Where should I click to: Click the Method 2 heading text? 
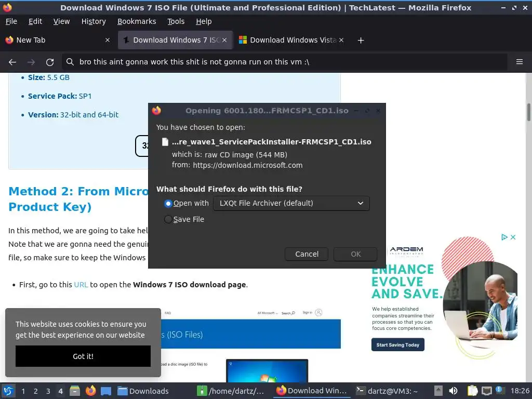(78, 199)
